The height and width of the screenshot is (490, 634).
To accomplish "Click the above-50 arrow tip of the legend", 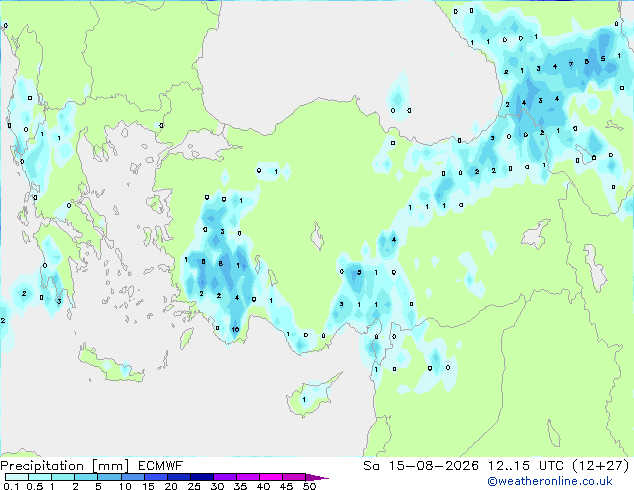I will point(317,477).
